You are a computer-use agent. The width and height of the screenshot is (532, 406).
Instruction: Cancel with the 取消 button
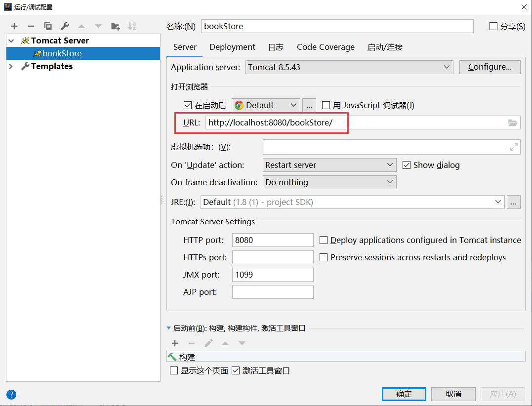point(453,394)
